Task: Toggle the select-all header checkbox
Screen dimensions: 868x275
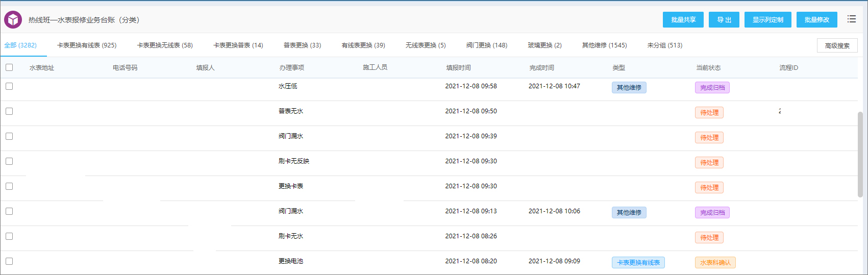Action: point(9,67)
